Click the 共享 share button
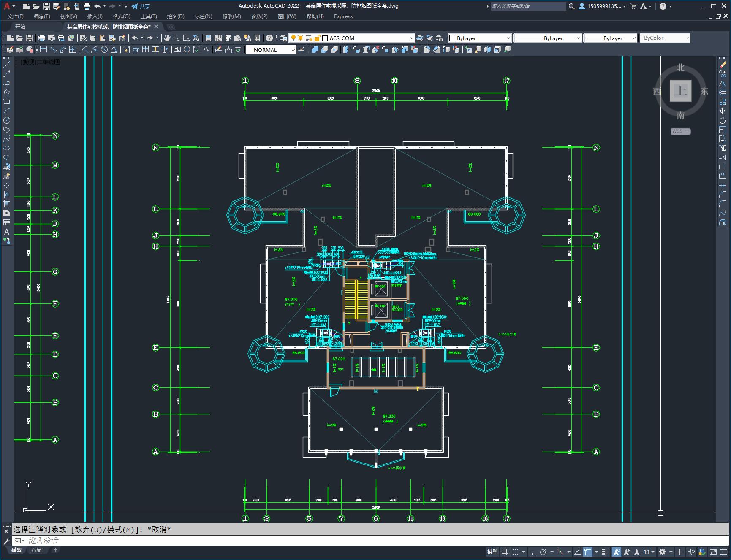The image size is (731, 560). [x=141, y=6]
